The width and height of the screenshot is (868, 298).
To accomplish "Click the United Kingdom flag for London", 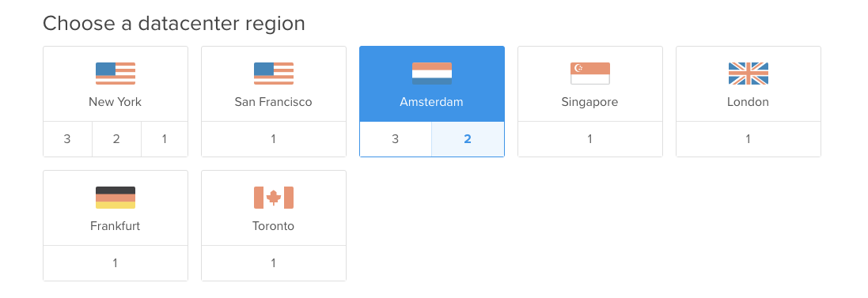I will coord(749,74).
